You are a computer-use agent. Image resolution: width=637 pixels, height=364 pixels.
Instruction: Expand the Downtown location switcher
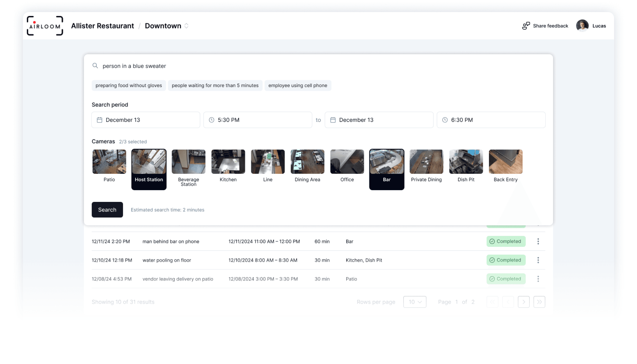(x=186, y=26)
